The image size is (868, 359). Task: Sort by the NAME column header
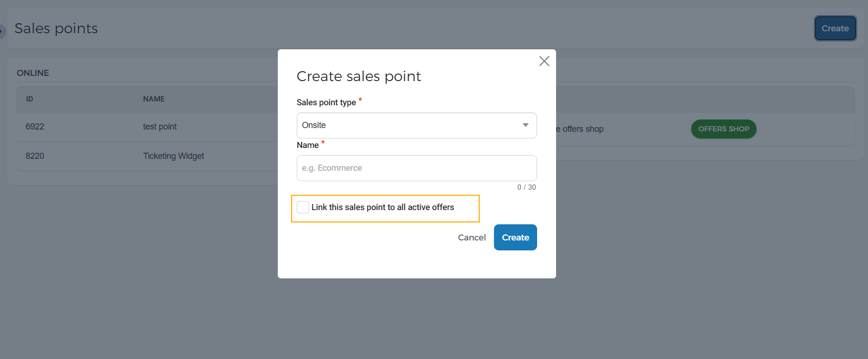pos(154,99)
